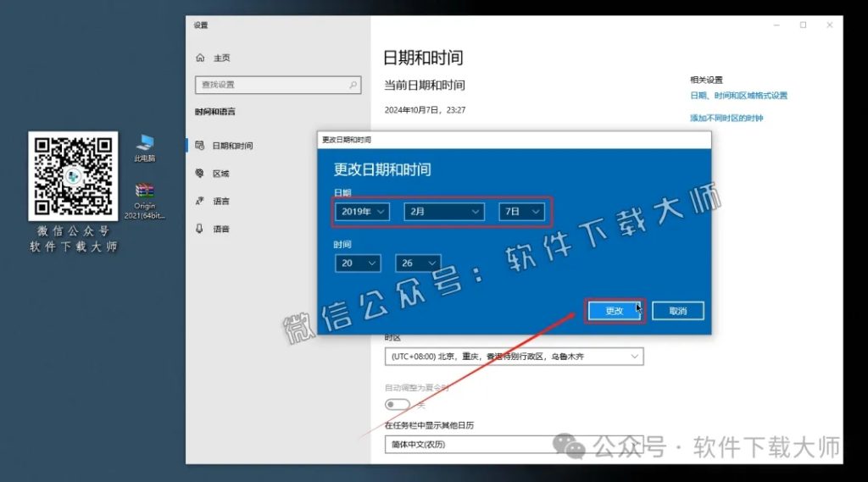868x482 pixels.
Task: Select the Language character icon
Action: (x=200, y=201)
